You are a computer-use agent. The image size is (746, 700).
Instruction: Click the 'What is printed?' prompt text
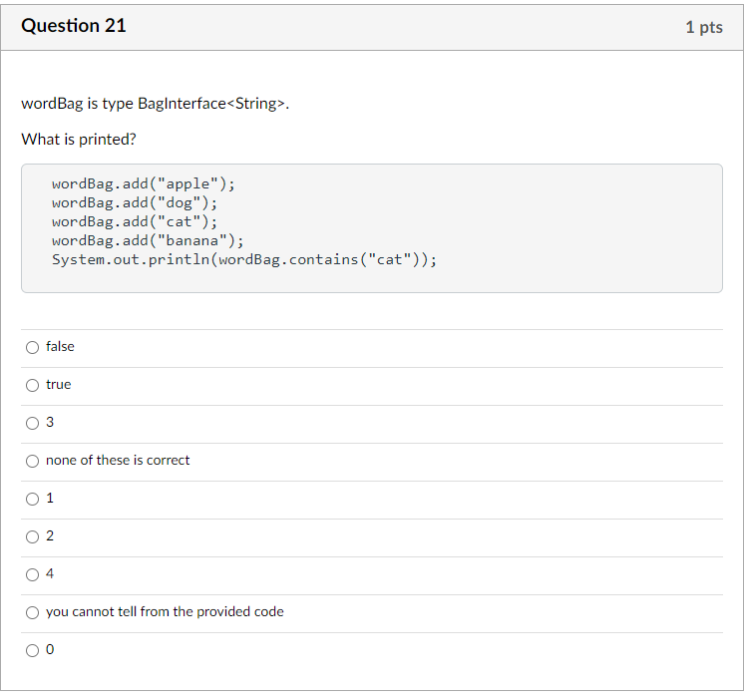[79, 140]
